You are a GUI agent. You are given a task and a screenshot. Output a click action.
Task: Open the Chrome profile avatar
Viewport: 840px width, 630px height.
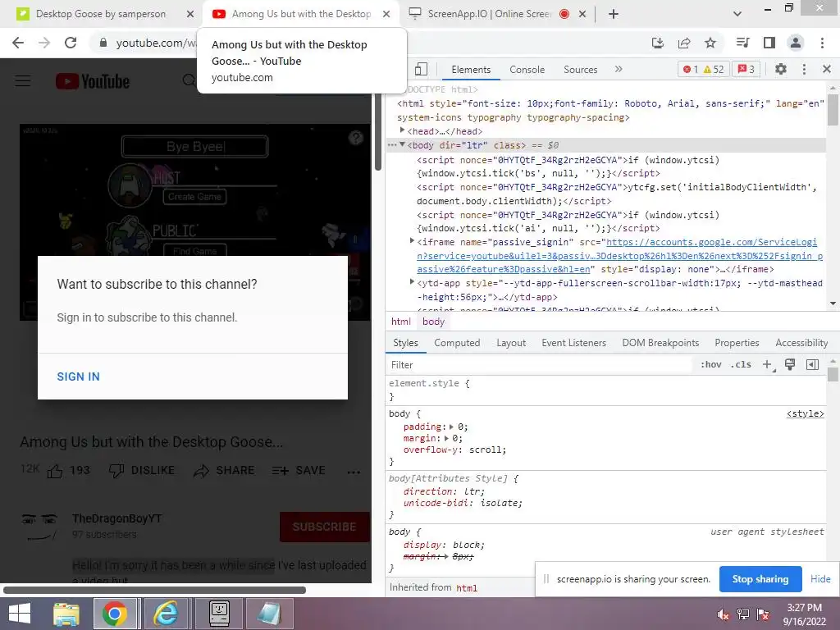796,43
